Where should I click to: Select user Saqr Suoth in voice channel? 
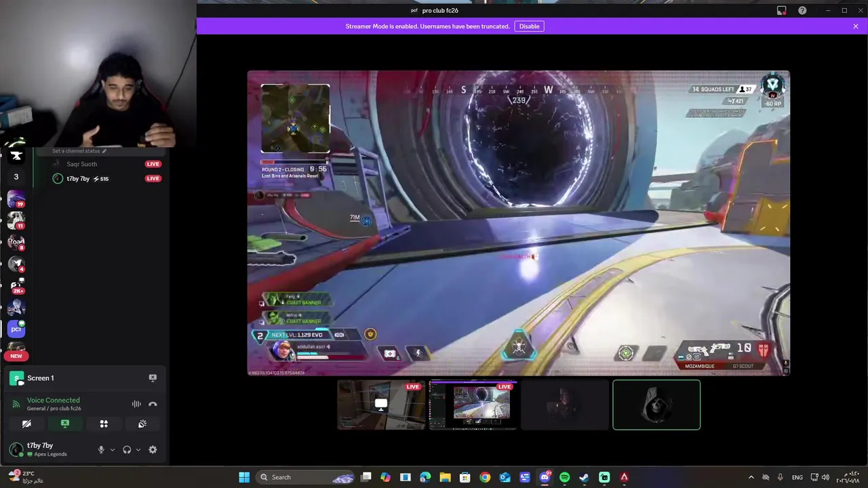pos(81,164)
